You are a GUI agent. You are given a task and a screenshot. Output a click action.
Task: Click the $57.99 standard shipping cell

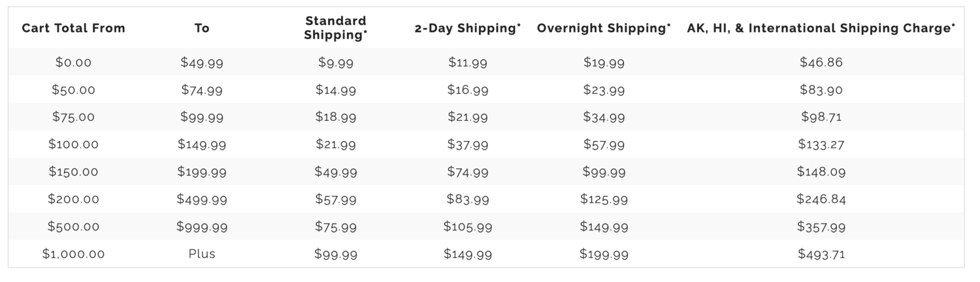336,199
